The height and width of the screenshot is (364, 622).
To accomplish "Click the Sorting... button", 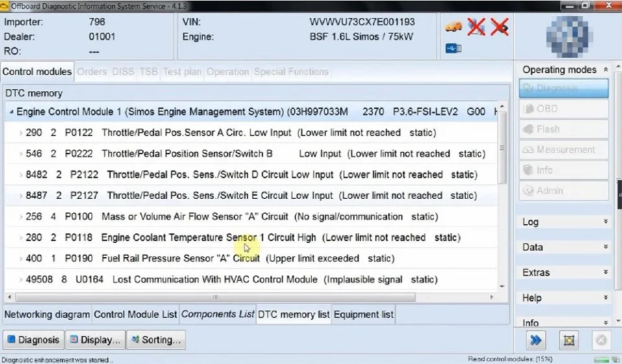I will pyautogui.click(x=156, y=340).
